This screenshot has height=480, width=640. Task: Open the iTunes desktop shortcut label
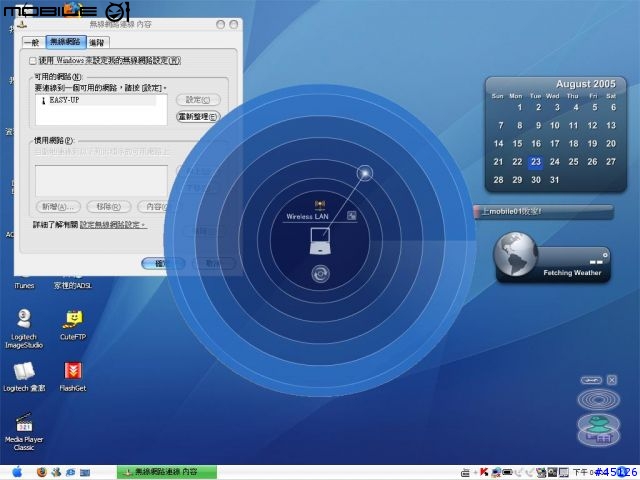(24, 286)
